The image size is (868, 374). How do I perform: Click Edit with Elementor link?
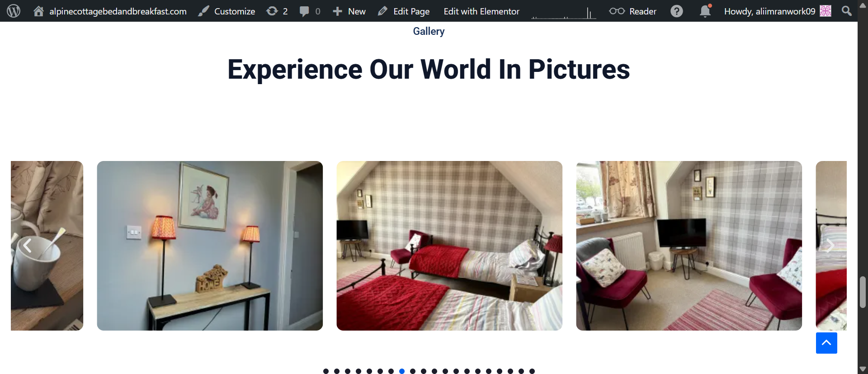click(x=481, y=11)
